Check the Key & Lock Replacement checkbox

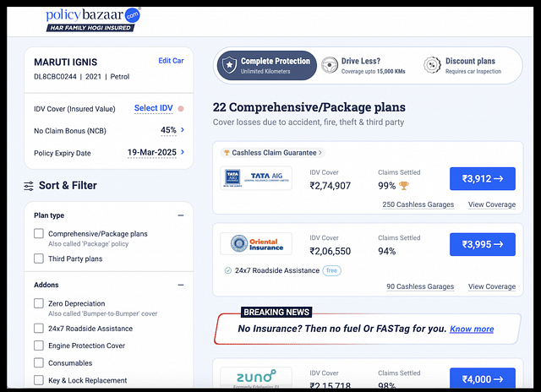(39, 380)
